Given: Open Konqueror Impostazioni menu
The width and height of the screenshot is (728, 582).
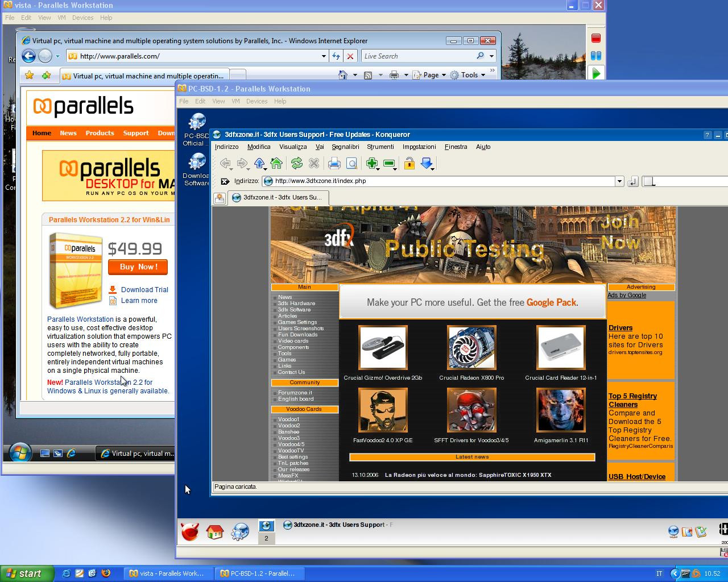Looking at the screenshot, I should click(x=419, y=147).
